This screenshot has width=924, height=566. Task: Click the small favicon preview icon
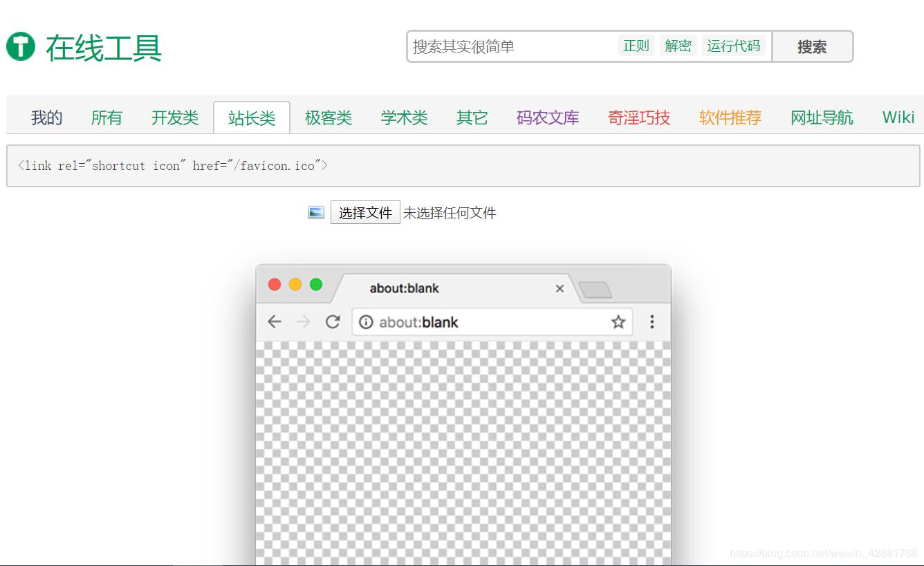pos(316,212)
